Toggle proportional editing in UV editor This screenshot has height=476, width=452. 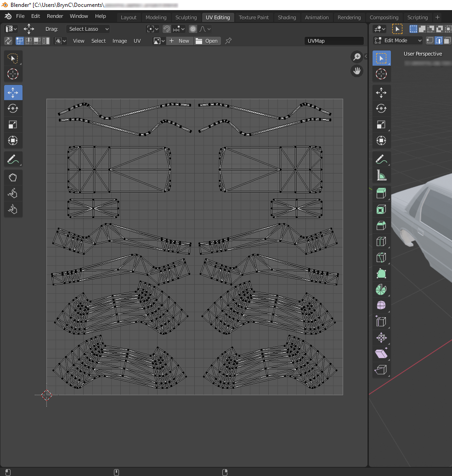click(x=193, y=29)
